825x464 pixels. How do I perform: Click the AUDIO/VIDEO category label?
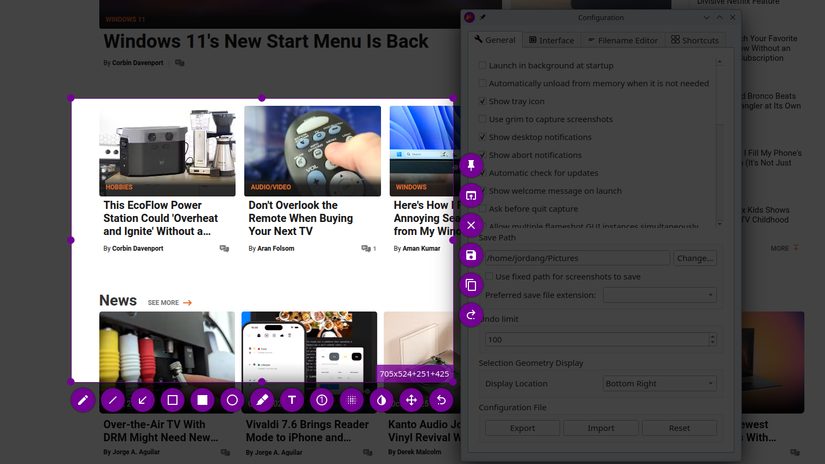click(x=270, y=187)
